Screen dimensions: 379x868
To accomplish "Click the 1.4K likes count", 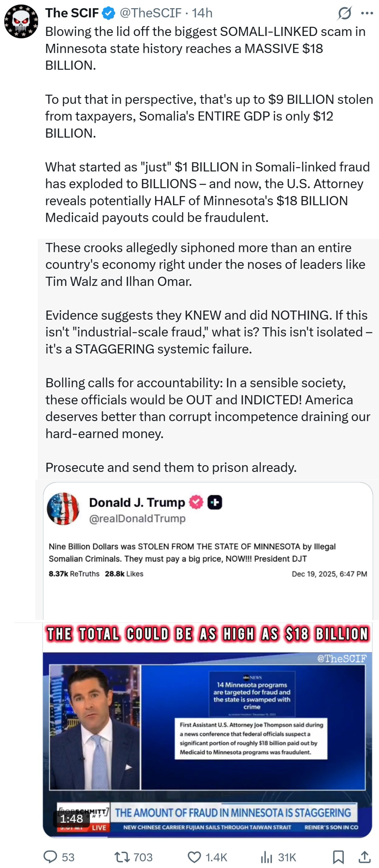I will pos(216,857).
